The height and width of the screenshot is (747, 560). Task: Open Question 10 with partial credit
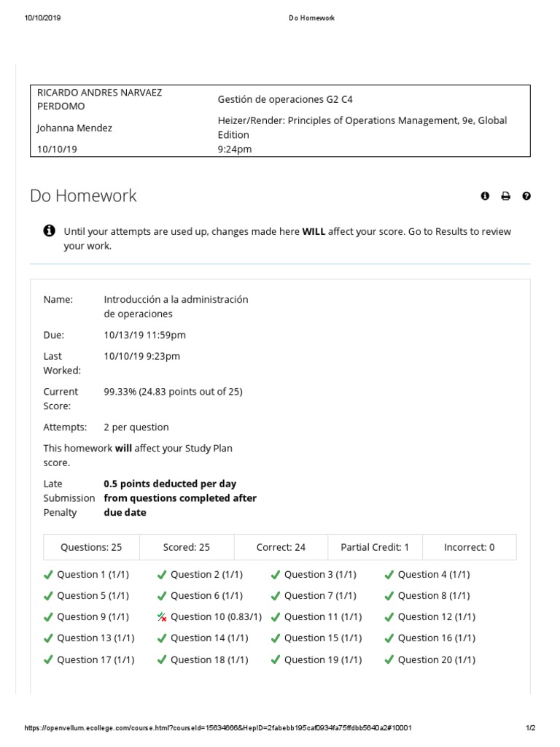[x=216, y=617]
